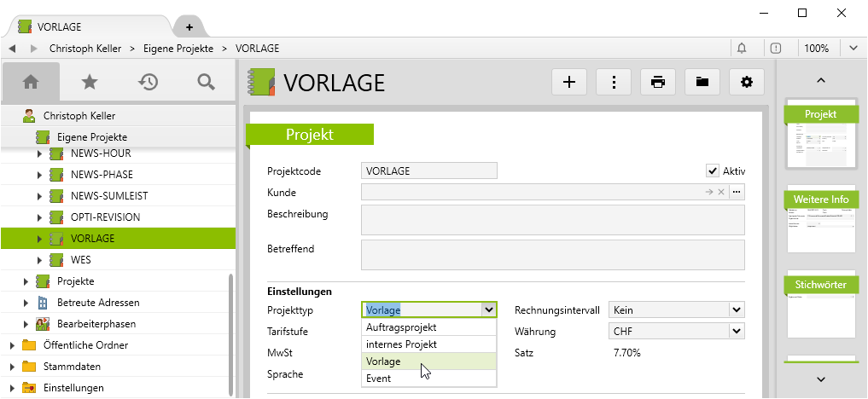This screenshot has width=868, height=399.
Task: Open the history clock icon
Action: [148, 82]
